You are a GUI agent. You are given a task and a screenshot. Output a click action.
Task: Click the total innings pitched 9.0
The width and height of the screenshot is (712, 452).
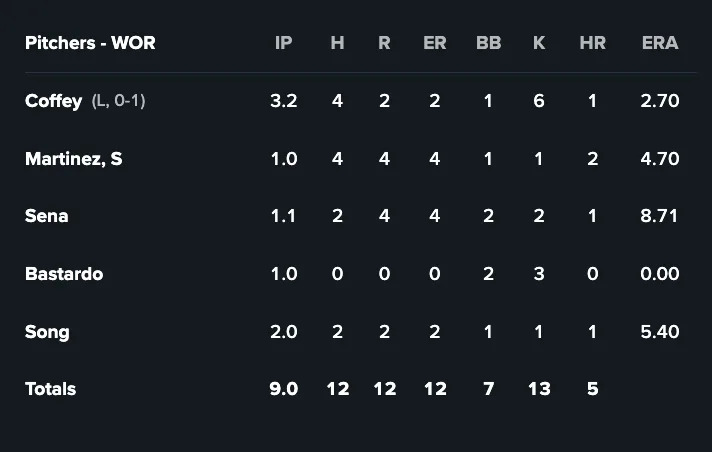tap(284, 389)
